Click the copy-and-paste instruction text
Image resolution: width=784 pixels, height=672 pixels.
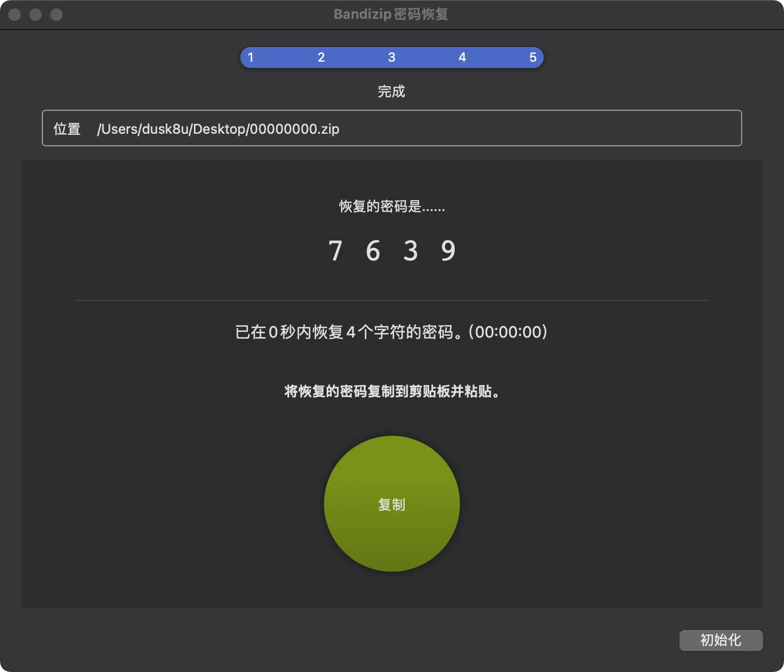click(x=391, y=391)
